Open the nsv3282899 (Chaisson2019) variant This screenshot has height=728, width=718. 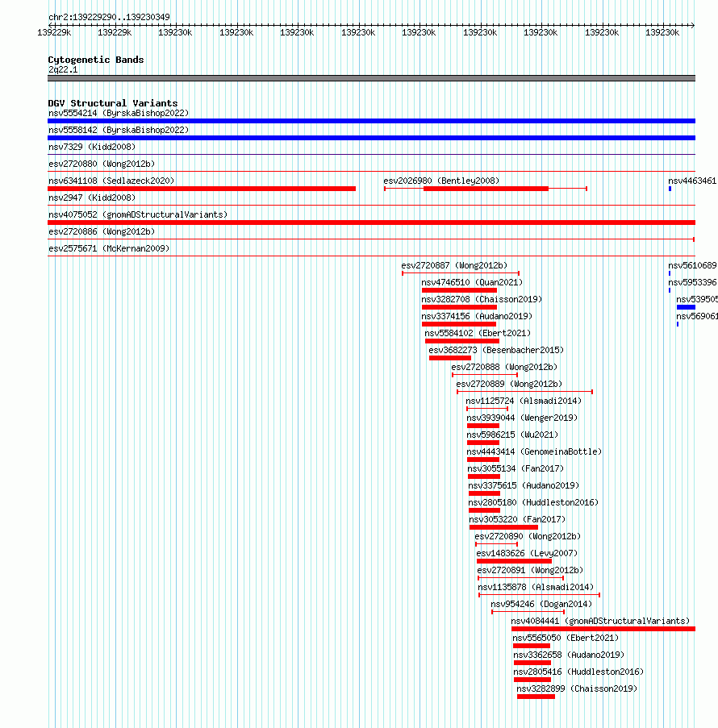tap(577, 689)
